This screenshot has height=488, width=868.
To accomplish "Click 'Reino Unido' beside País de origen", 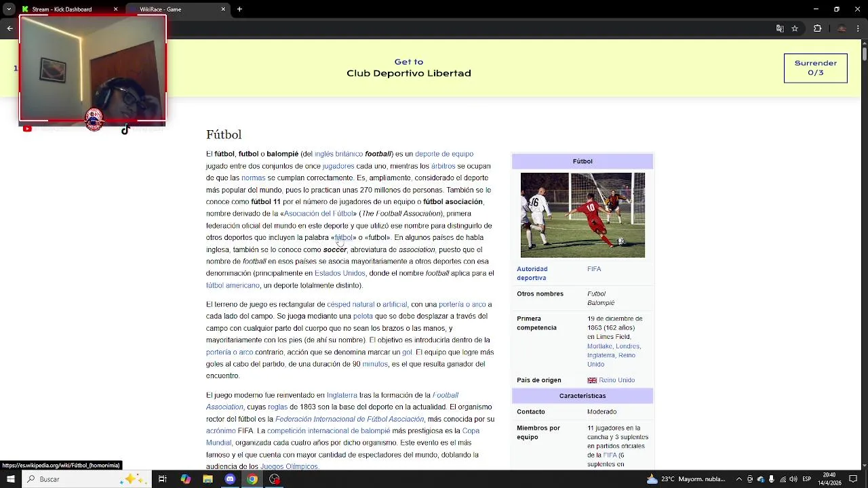I will tap(616, 380).
